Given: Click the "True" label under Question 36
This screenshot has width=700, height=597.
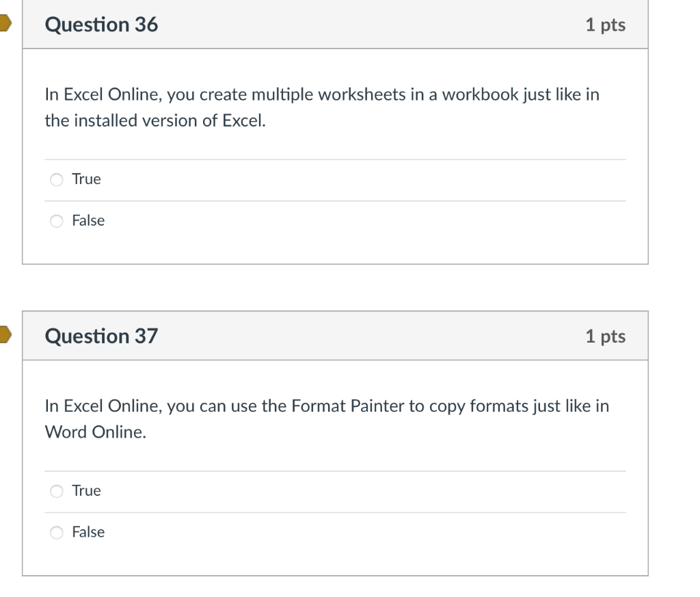Looking at the screenshot, I should (x=86, y=179).
